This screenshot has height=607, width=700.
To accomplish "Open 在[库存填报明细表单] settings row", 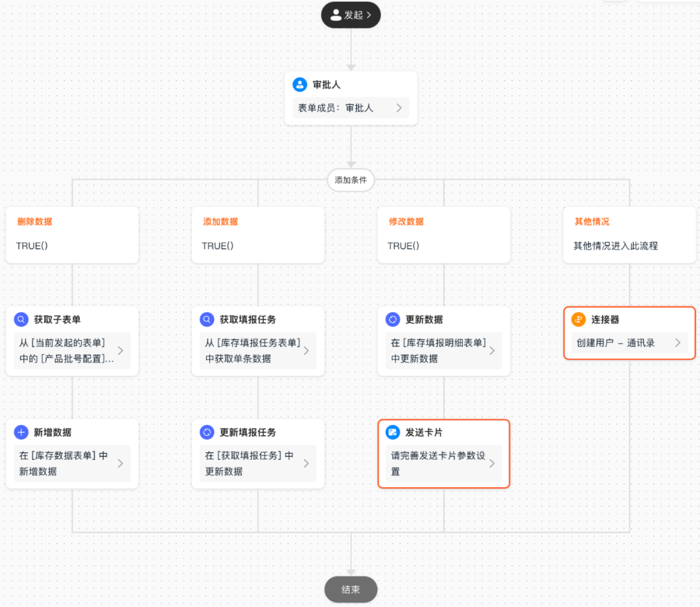I will [444, 351].
